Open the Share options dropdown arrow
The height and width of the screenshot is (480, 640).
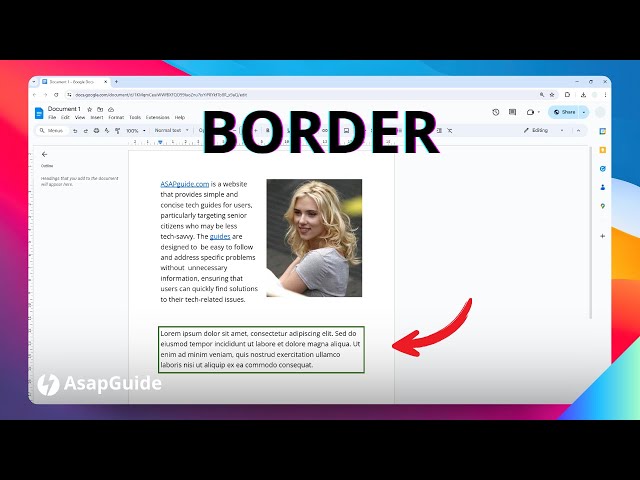[x=584, y=112]
